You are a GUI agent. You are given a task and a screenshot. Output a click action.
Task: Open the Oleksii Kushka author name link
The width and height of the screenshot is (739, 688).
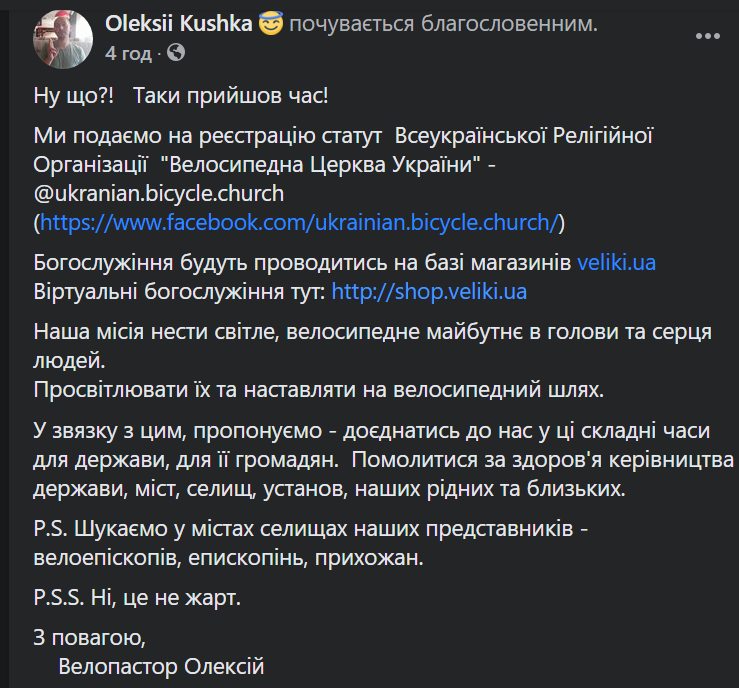[179, 24]
